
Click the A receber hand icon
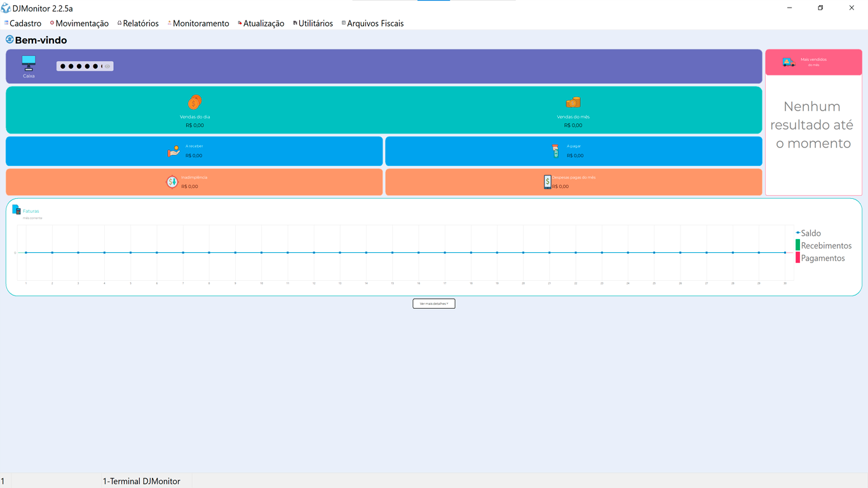point(173,151)
